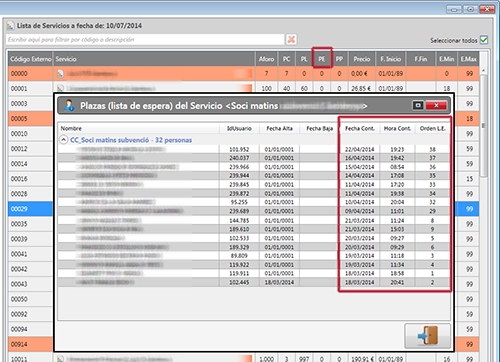
Task: Sort waiting list by Fecha Alta column
Action: coord(279,129)
